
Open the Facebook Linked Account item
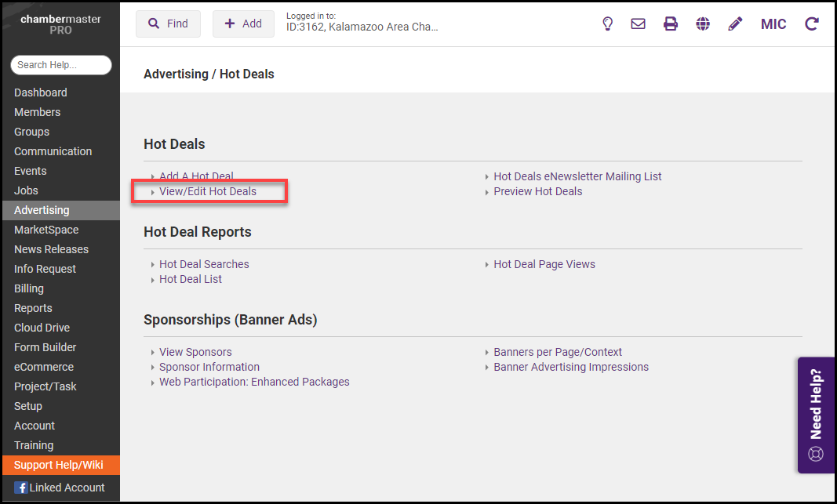(60, 488)
